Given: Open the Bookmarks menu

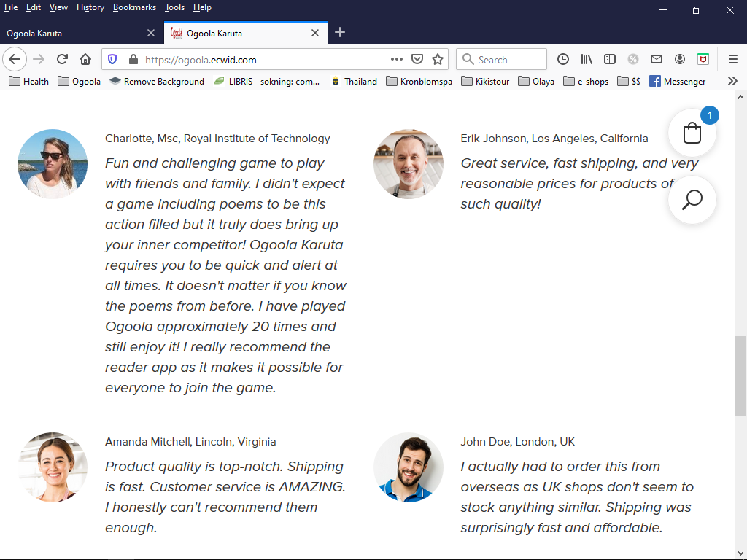Looking at the screenshot, I should point(134,7).
